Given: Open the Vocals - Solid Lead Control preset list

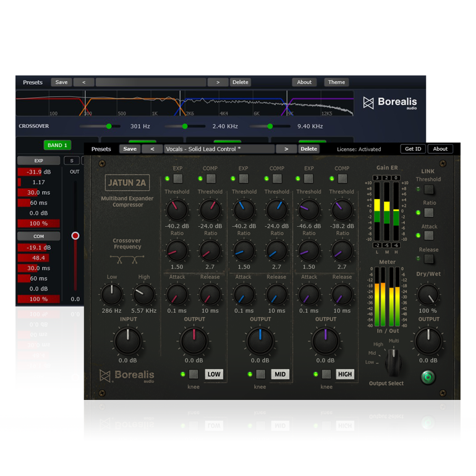Looking at the screenshot, I should (x=219, y=149).
